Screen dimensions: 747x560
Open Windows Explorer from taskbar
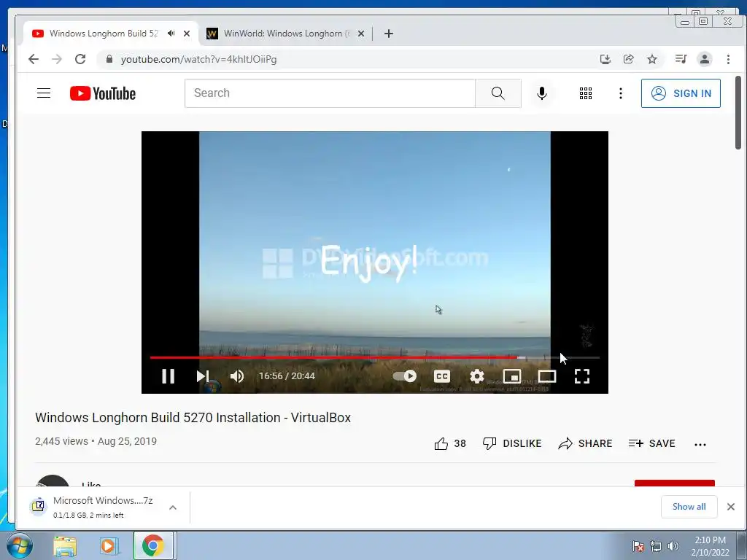pyautogui.click(x=65, y=546)
